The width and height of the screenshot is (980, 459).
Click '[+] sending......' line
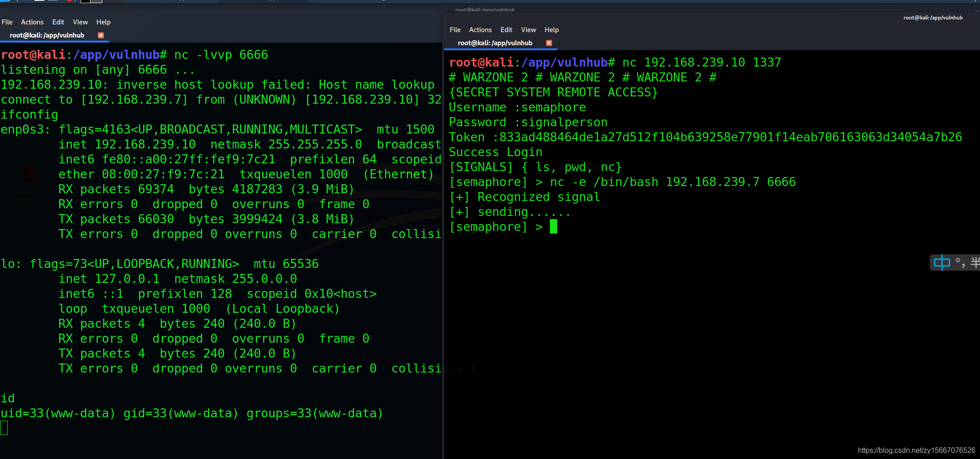click(x=510, y=212)
